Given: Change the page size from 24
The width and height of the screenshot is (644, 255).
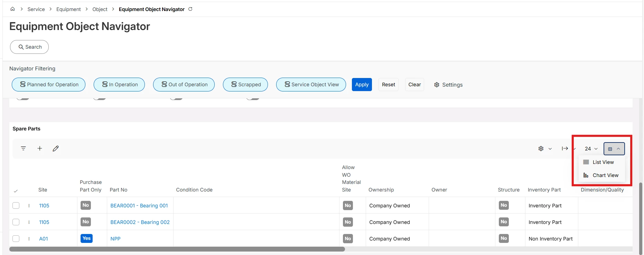Looking at the screenshot, I should click(591, 149).
